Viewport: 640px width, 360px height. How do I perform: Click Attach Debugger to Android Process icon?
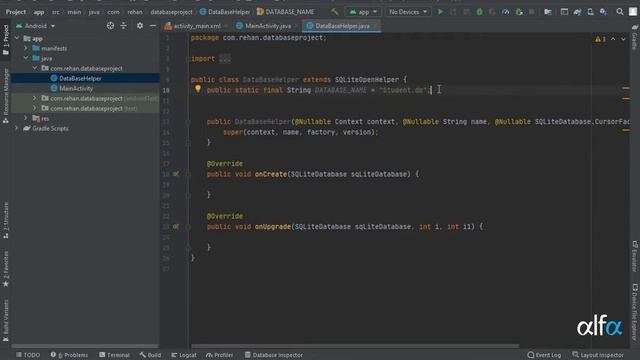click(x=519, y=12)
